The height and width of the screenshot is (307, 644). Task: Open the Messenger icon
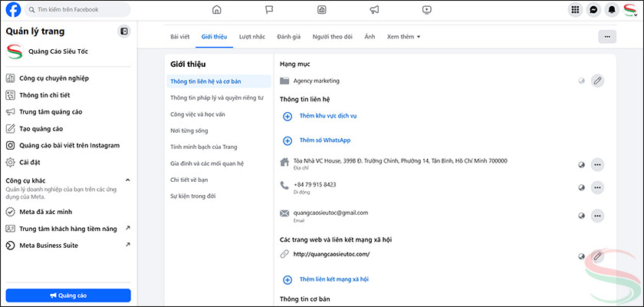click(x=593, y=10)
